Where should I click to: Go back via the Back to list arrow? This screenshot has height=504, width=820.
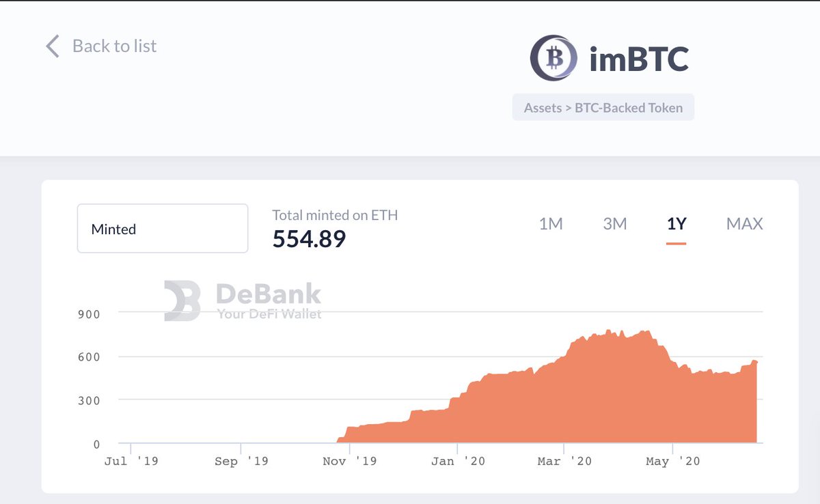tap(53, 46)
